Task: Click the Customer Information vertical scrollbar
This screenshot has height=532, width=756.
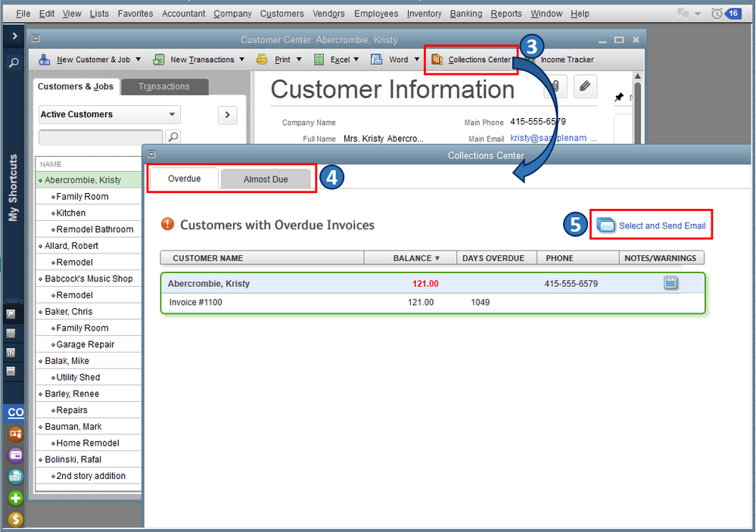Action: coord(637,108)
